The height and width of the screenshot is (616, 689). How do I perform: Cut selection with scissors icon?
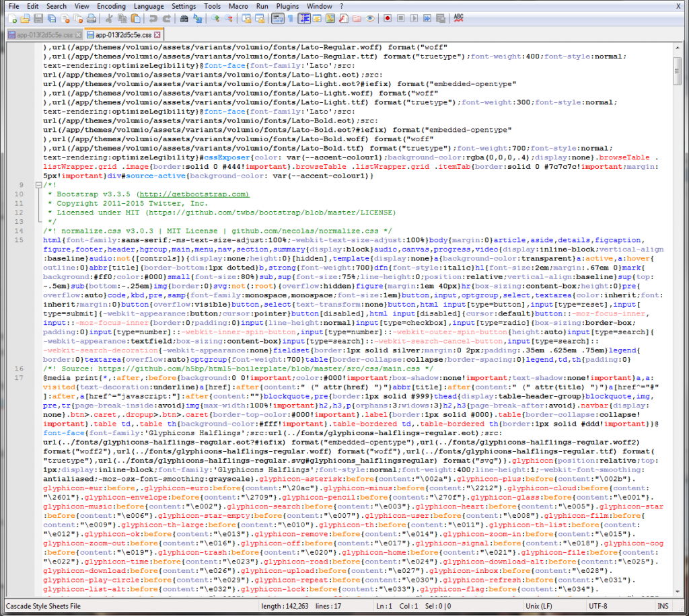coord(109,18)
